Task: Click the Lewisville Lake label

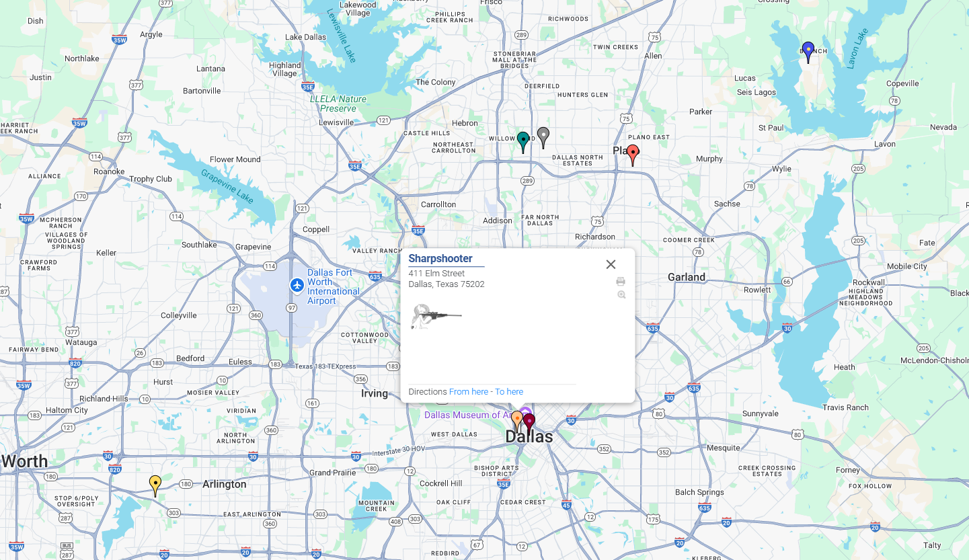Action: click(340, 35)
